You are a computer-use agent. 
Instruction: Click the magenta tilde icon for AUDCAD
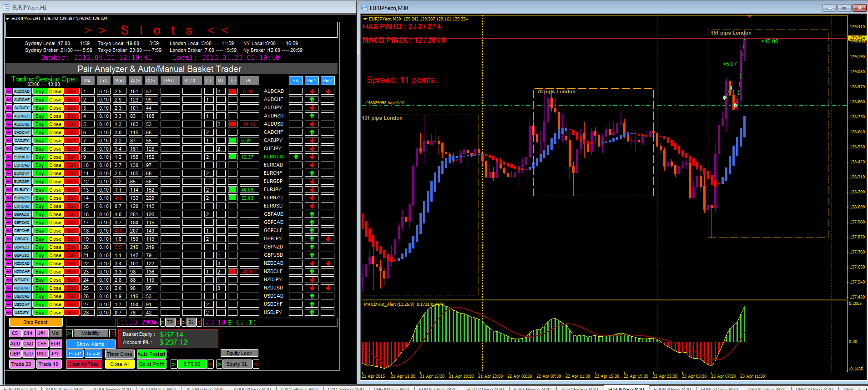[x=9, y=91]
